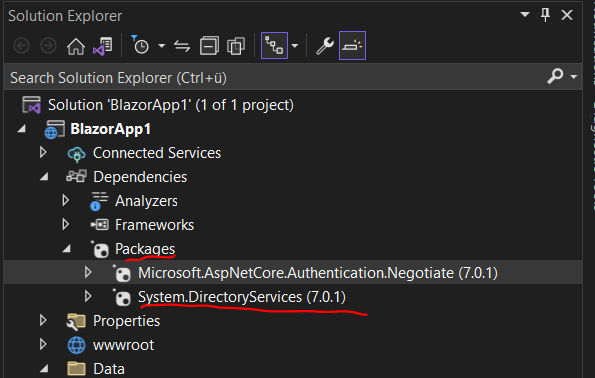
Task: Open Properties wrench icon
Action: pos(325,46)
